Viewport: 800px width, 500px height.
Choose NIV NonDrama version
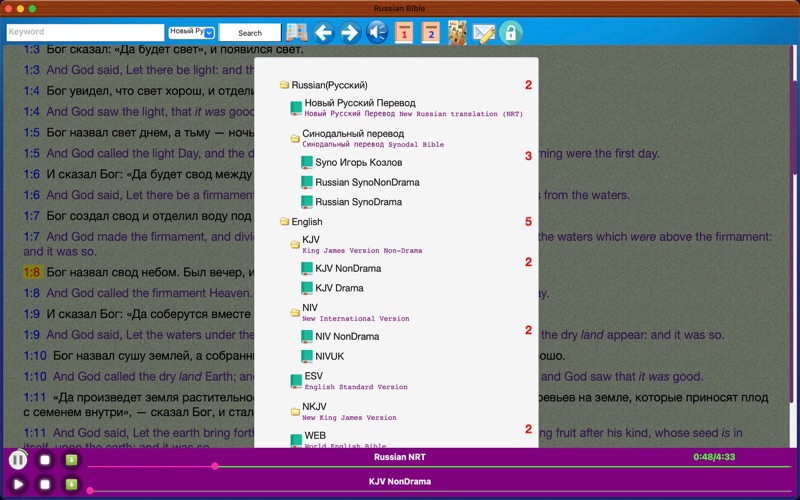347,337
